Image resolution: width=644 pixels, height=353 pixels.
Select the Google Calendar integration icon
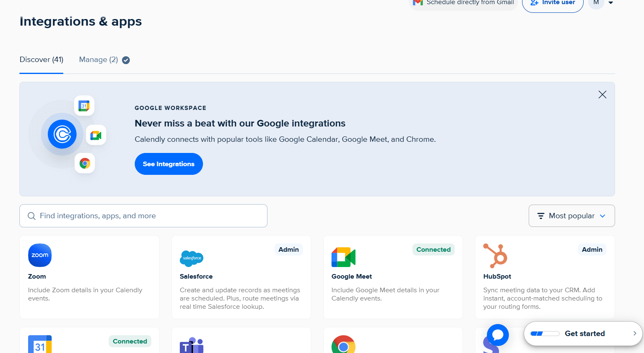click(40, 344)
